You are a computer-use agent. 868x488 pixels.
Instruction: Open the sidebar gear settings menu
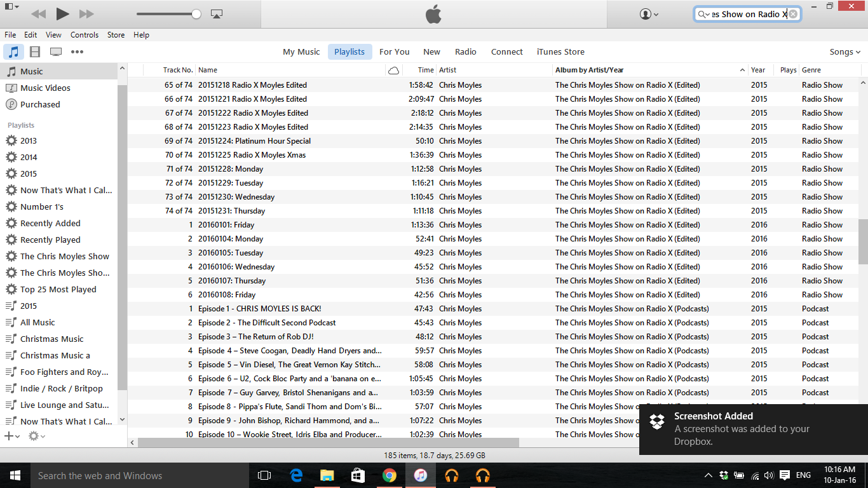pos(36,436)
